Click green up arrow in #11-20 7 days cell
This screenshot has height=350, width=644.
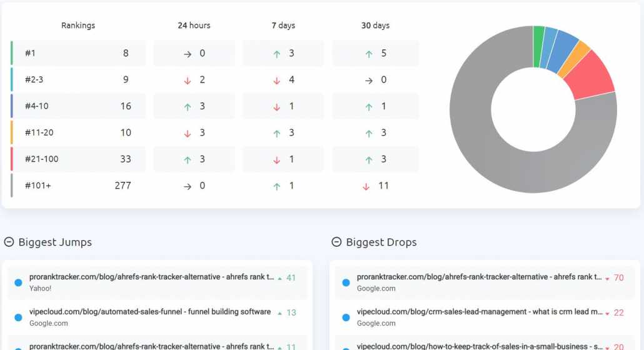pyautogui.click(x=277, y=133)
